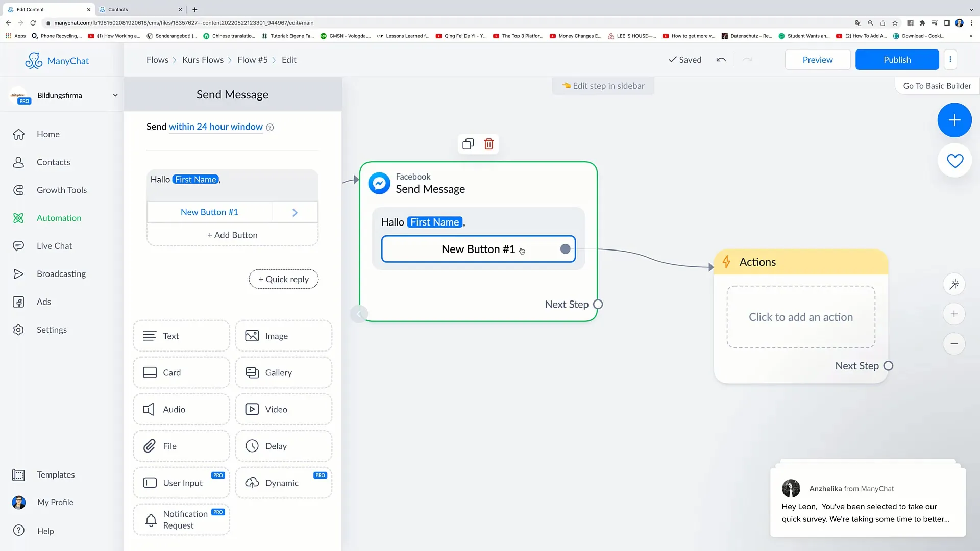
Task: Open the Broadcasting section icon
Action: click(18, 274)
